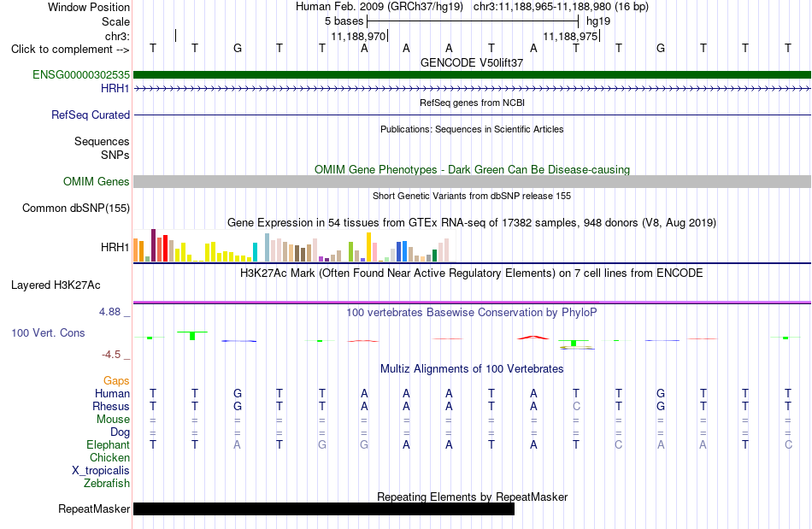Click the ENSG00000302535 gene label

tap(81, 75)
